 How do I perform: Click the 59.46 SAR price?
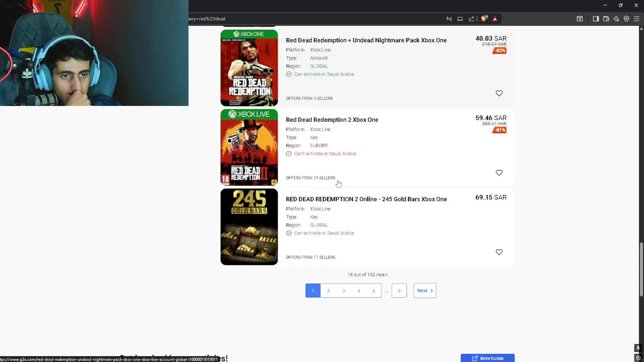click(x=491, y=118)
